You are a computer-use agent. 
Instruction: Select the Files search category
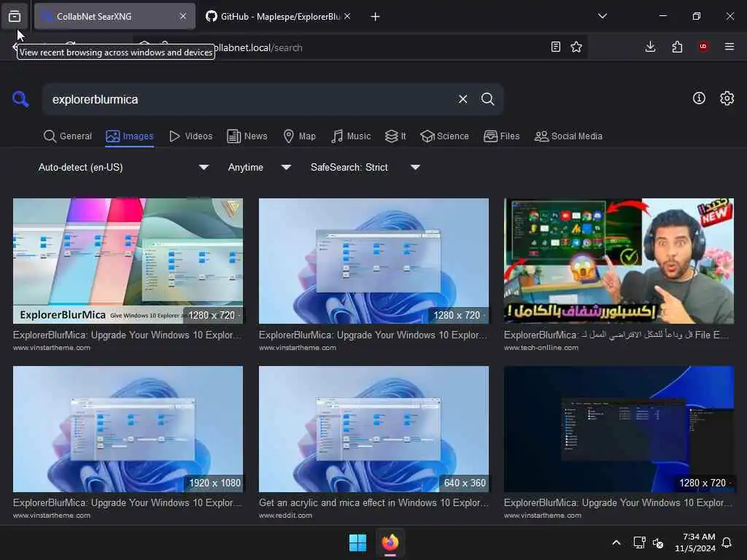(x=502, y=136)
